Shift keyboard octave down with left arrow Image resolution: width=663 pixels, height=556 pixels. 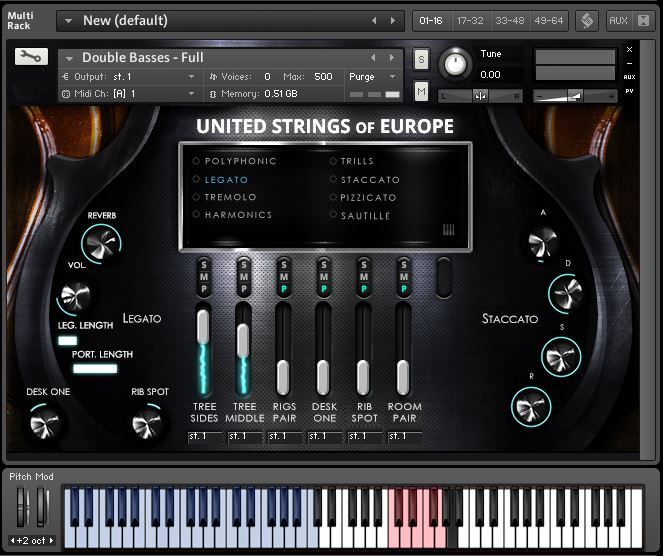pyautogui.click(x=13, y=540)
